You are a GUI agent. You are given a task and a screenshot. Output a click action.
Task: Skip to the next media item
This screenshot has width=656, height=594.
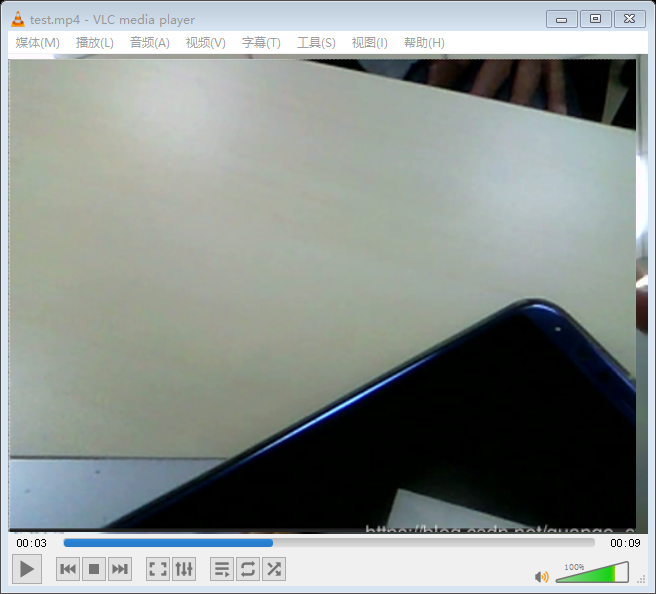click(120, 569)
